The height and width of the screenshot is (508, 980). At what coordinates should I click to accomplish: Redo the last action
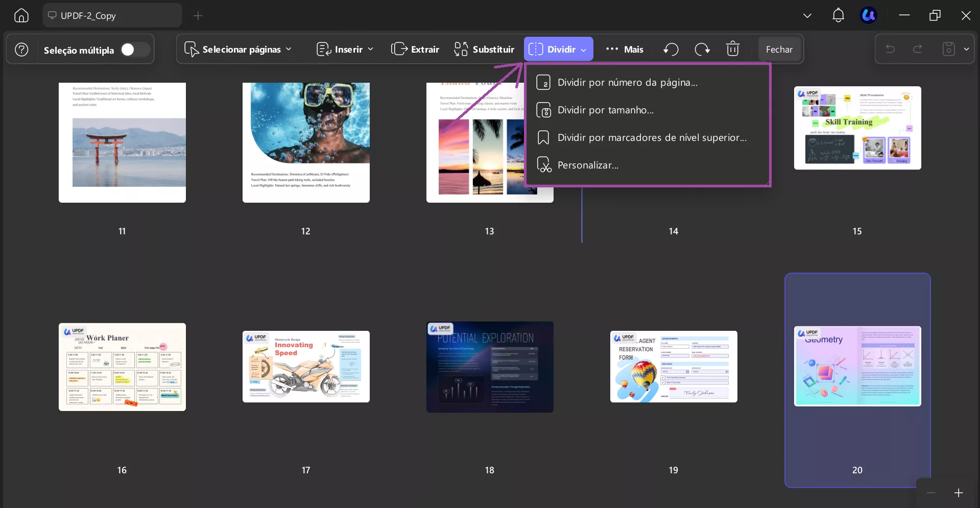point(918,49)
